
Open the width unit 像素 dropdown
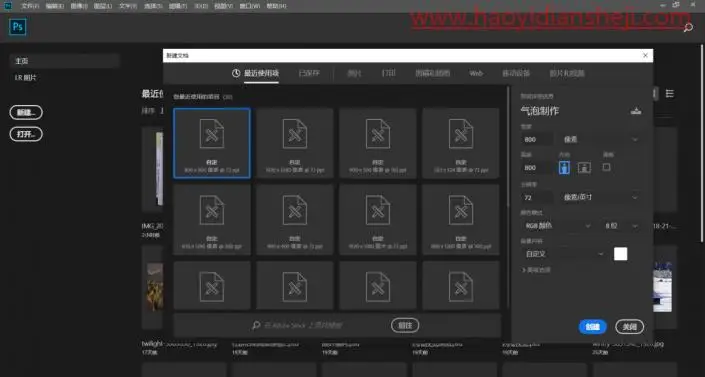coord(600,139)
